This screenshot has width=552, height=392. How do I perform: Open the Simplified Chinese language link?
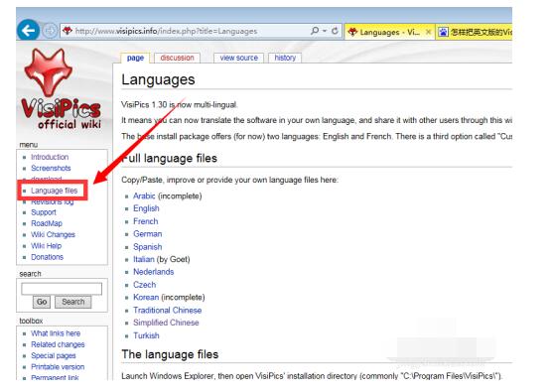[x=166, y=323]
